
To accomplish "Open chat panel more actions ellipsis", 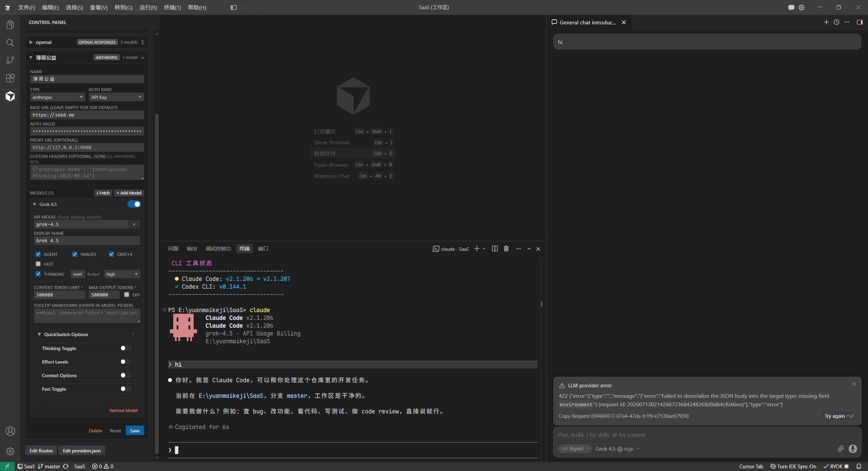I will pos(847,22).
